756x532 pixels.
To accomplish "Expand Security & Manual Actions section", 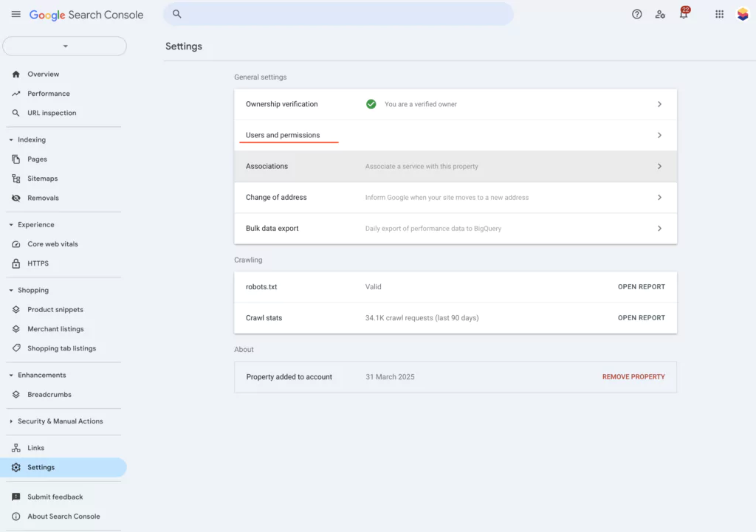I will tap(60, 421).
